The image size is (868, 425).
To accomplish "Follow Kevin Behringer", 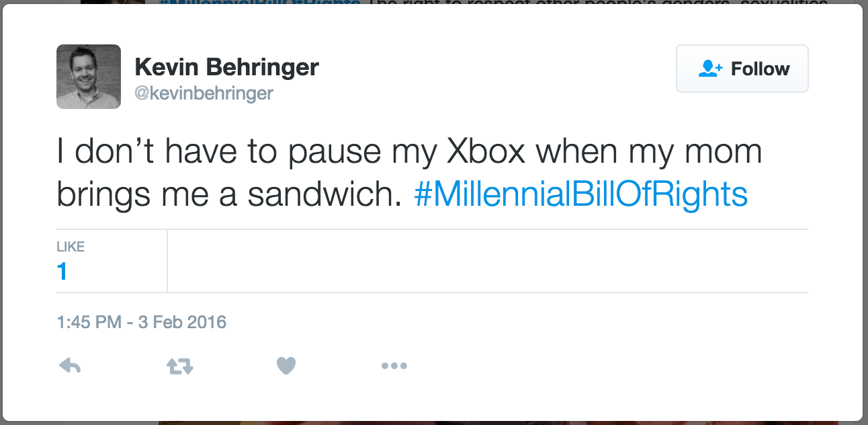I will tap(742, 69).
